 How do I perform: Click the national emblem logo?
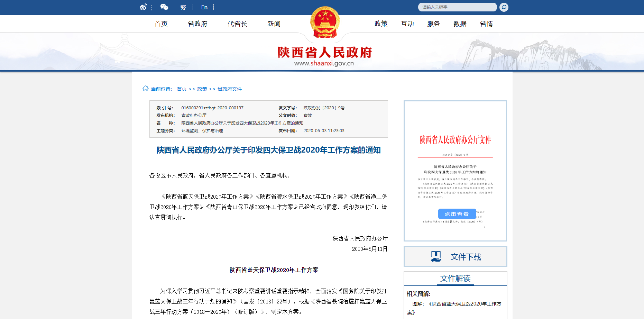[x=325, y=22]
